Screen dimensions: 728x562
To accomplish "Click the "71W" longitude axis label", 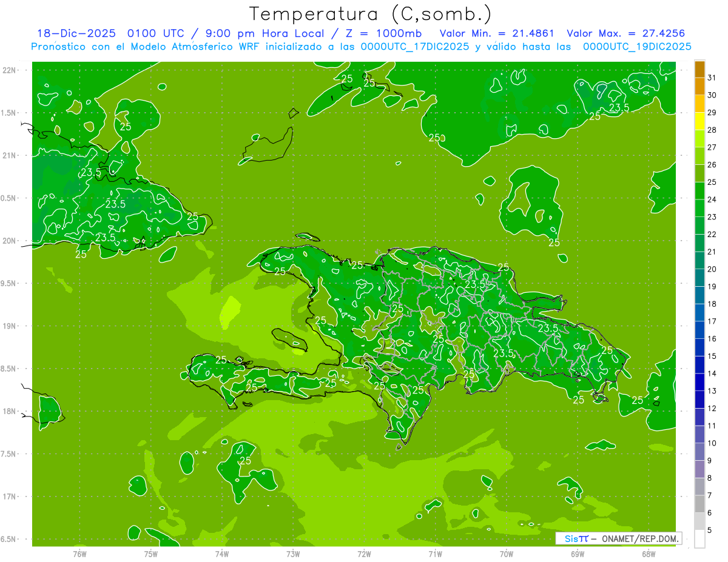I will click(435, 554).
